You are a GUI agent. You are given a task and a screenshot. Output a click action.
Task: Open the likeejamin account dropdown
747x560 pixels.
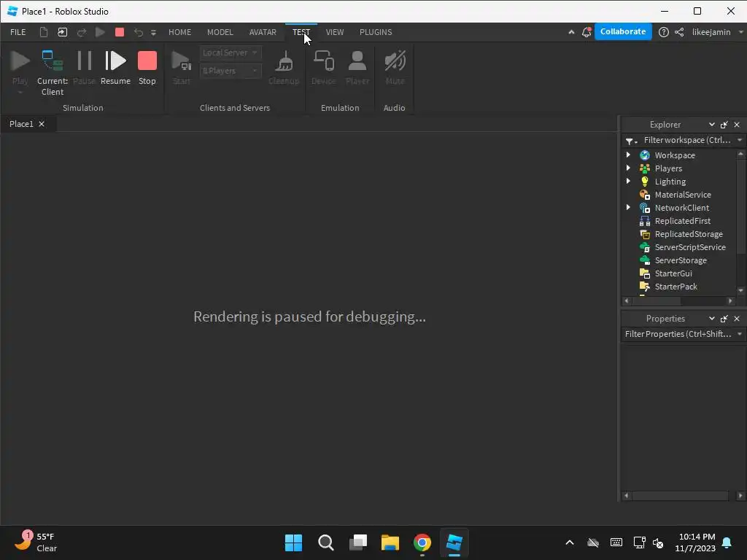(718, 32)
